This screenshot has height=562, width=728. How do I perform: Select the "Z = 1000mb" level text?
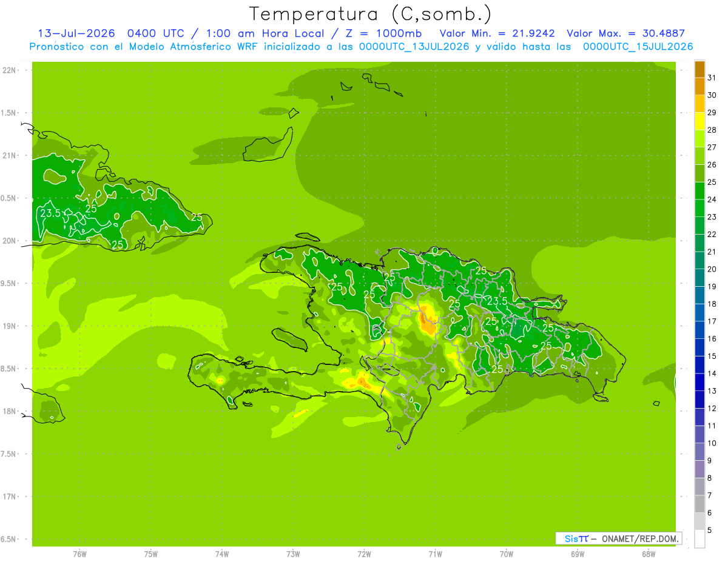(383, 33)
